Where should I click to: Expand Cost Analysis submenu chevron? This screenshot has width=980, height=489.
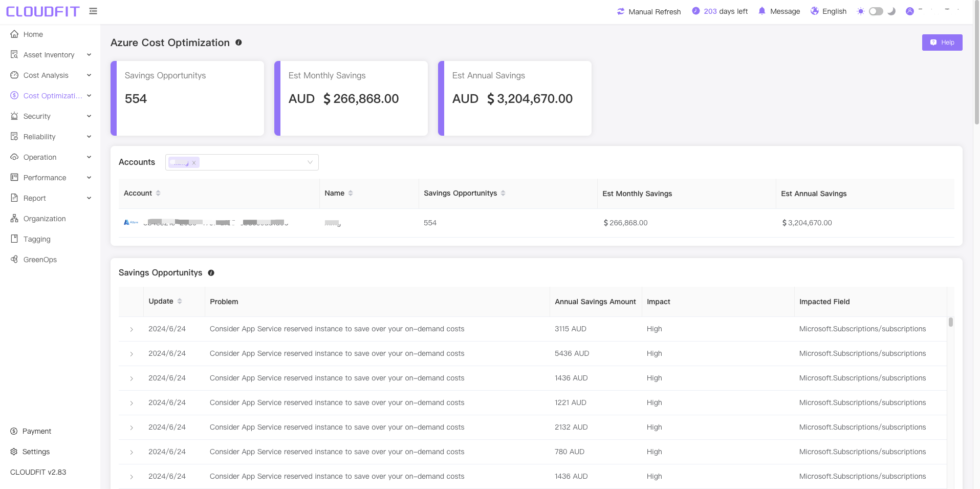pyautogui.click(x=89, y=75)
